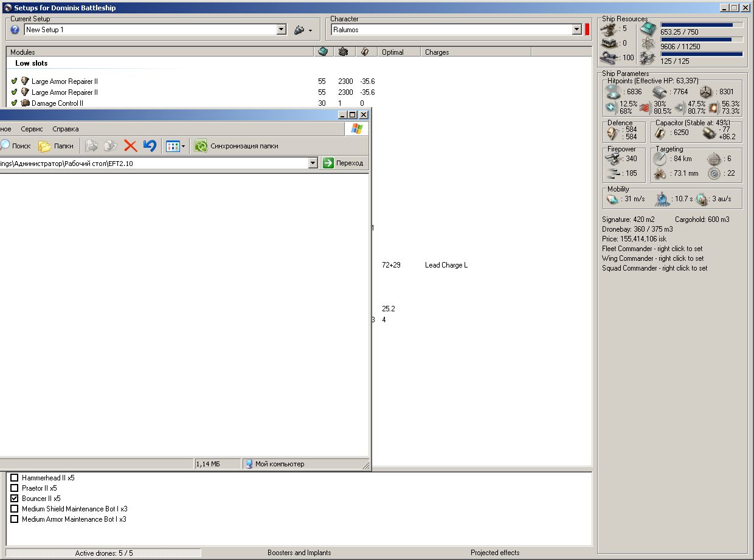Screen dimensions: 754x560
Task: Click the blue undo arrow in Explorer toolbar
Action: point(150,146)
